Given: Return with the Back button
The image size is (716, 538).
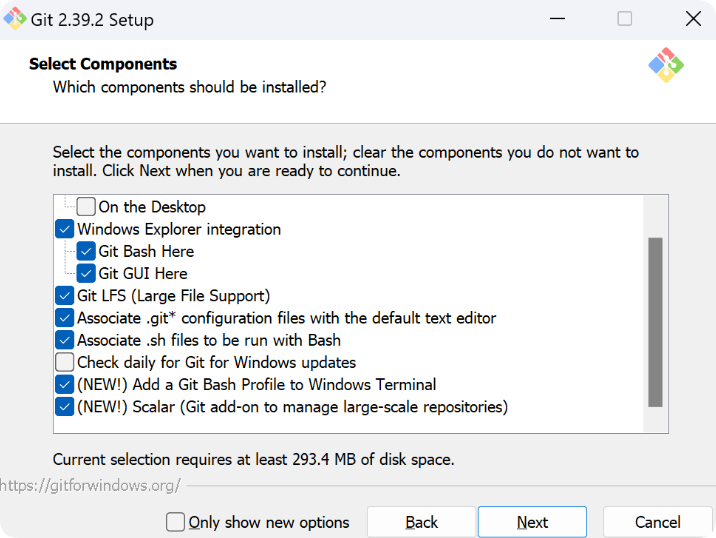Looking at the screenshot, I should pyautogui.click(x=421, y=522).
